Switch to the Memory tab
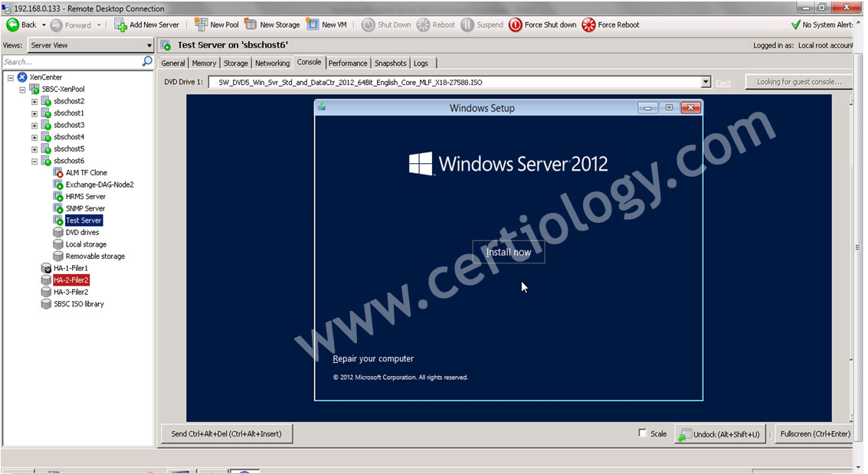This screenshot has width=868, height=474. click(205, 63)
